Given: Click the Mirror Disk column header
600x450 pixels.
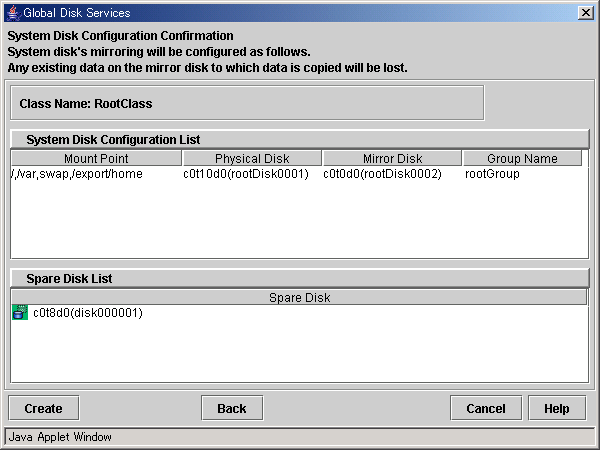Looking at the screenshot, I should click(392, 158).
